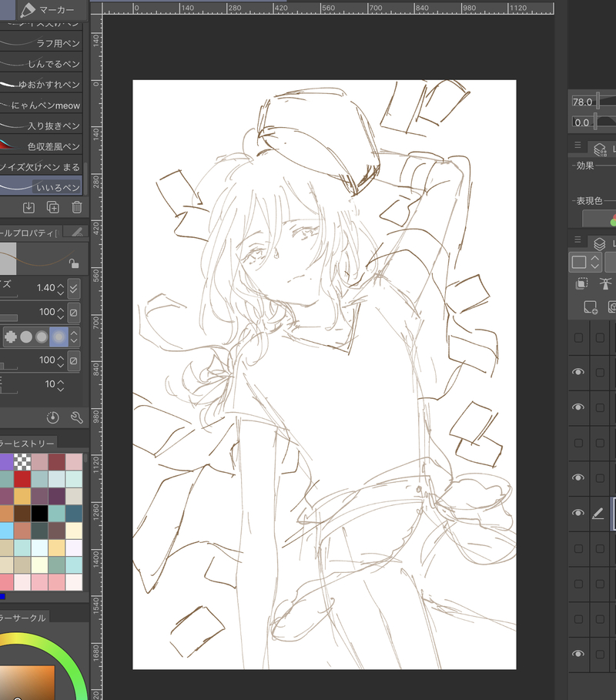Viewport: 616px width, 700px height.
Task: Select the いいろペン sub tool
Action: point(41,187)
